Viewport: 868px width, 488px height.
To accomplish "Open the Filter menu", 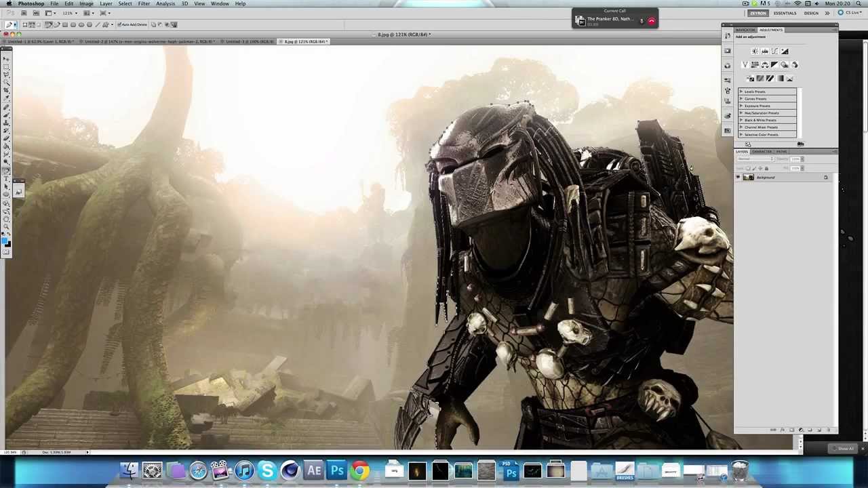I will pos(144,3).
